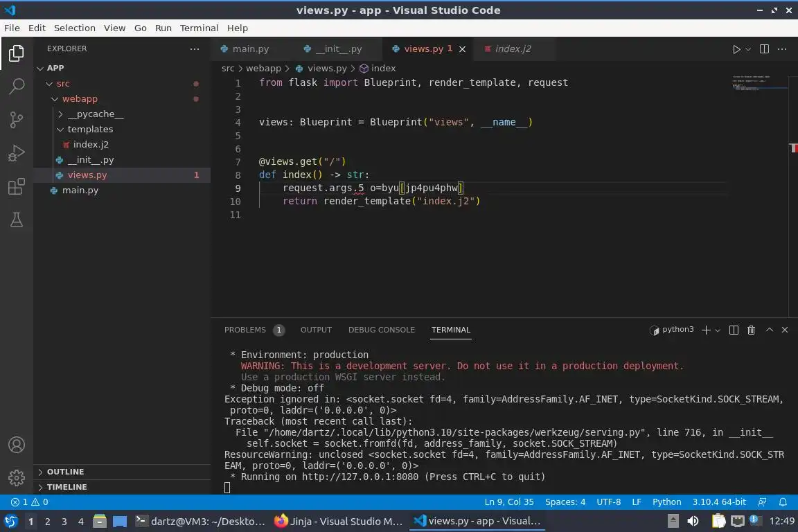Open volume control in system tray

coord(693,521)
